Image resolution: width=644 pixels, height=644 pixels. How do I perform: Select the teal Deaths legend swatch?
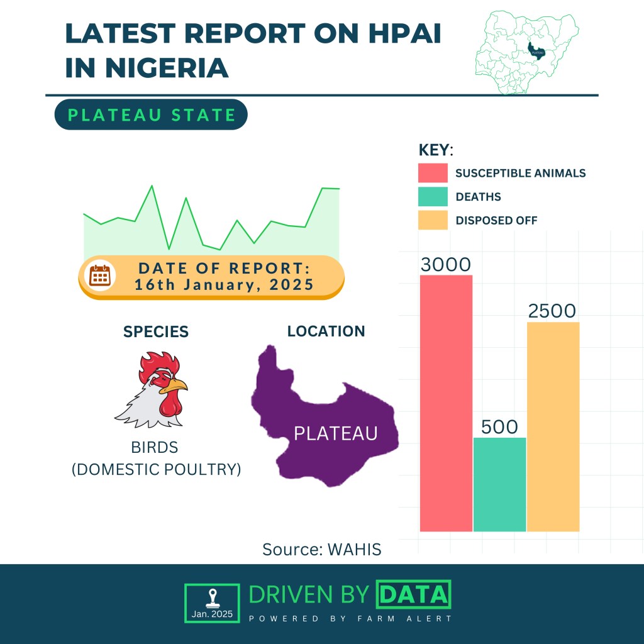433,197
